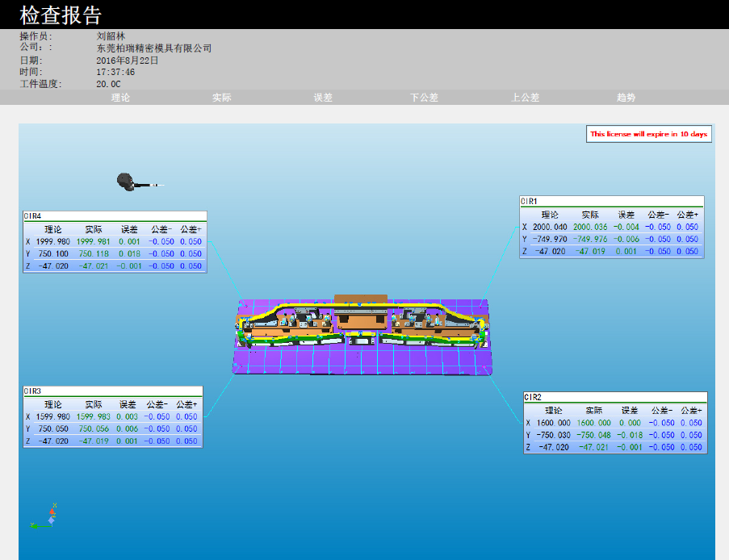729x560 pixels.
Task: Select the CIR1 X actual value 2000.036
Action: 590,228
